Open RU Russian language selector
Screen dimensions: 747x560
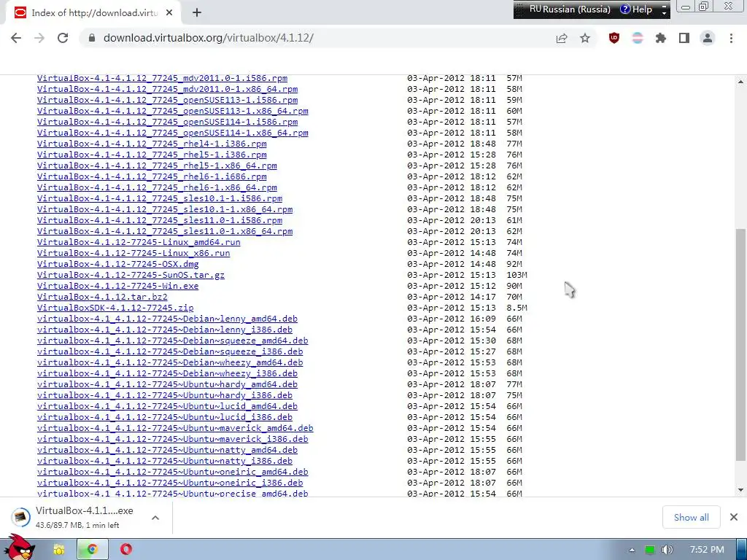pyautogui.click(x=569, y=9)
